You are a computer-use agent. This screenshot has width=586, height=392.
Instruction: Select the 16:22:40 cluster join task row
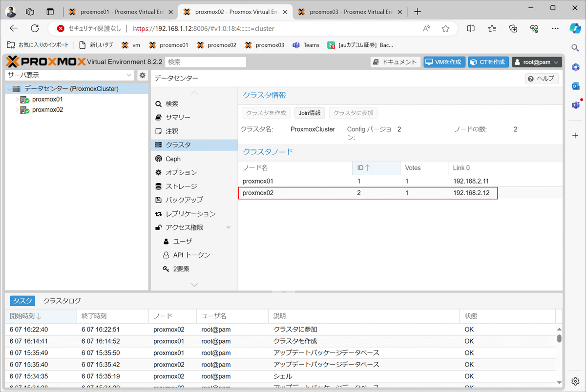tap(280, 330)
